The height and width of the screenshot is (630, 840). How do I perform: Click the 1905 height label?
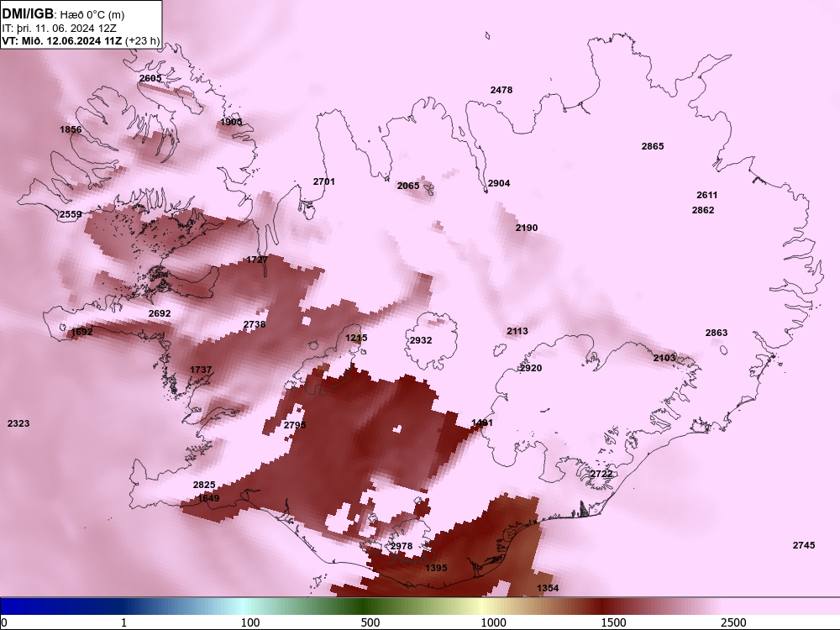coord(232,122)
